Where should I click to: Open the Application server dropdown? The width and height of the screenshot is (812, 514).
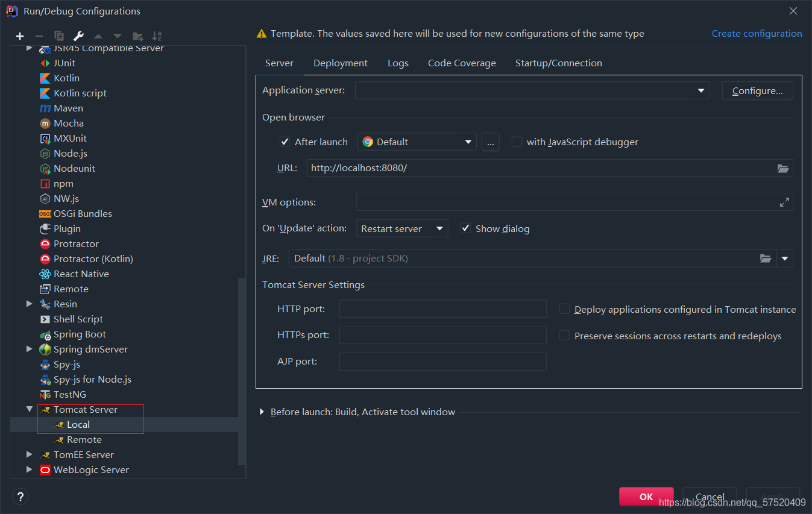532,91
